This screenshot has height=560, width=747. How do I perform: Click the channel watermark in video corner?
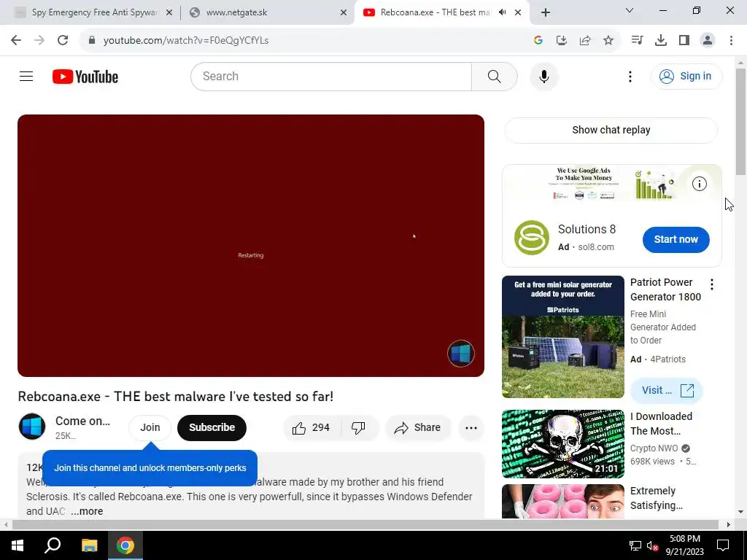coord(461,354)
